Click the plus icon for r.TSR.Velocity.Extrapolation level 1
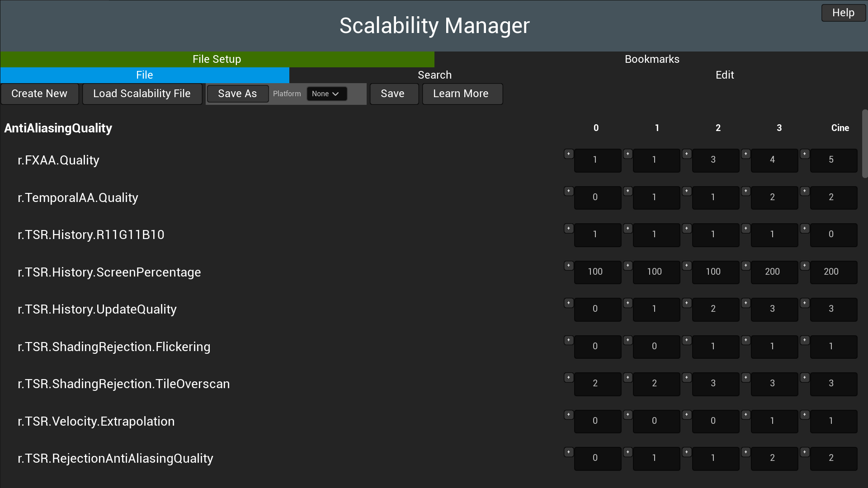 [x=628, y=415]
